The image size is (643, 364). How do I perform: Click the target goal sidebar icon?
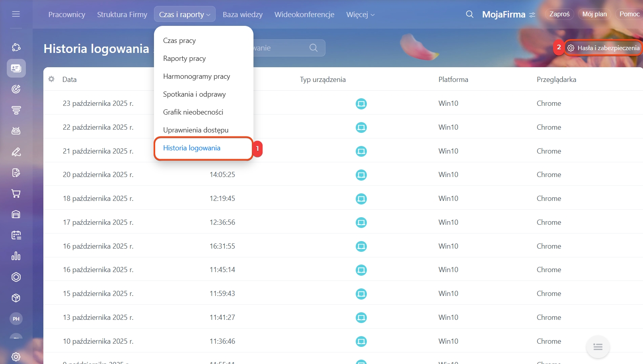tap(16, 89)
